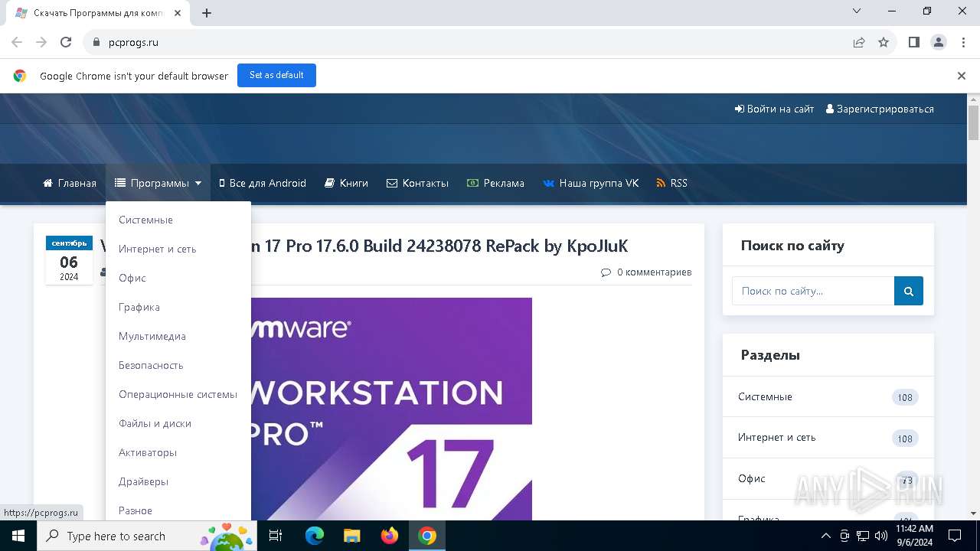The height and width of the screenshot is (551, 980).
Task: Open the Реклама page
Action: click(495, 183)
